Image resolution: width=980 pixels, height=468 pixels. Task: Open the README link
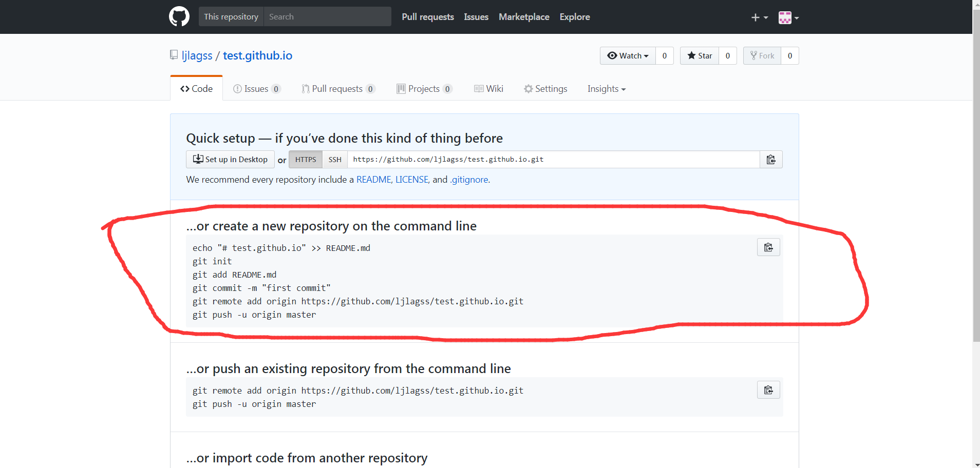click(x=373, y=179)
